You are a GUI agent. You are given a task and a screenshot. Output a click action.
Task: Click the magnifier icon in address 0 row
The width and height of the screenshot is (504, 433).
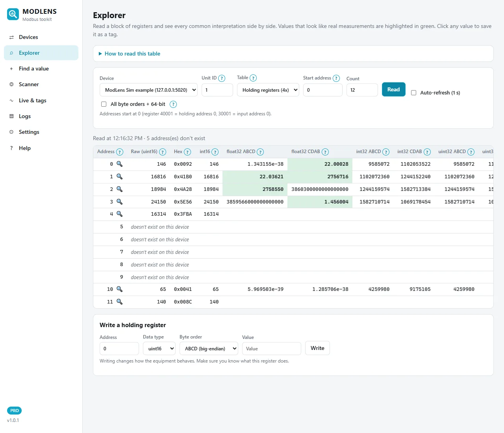[x=119, y=164]
